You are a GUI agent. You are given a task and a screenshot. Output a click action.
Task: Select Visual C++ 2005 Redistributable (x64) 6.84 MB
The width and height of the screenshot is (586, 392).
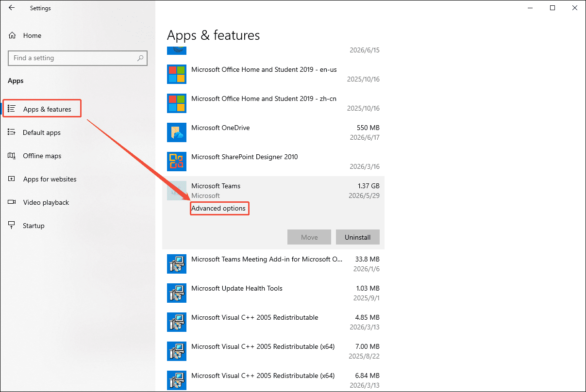(263, 376)
